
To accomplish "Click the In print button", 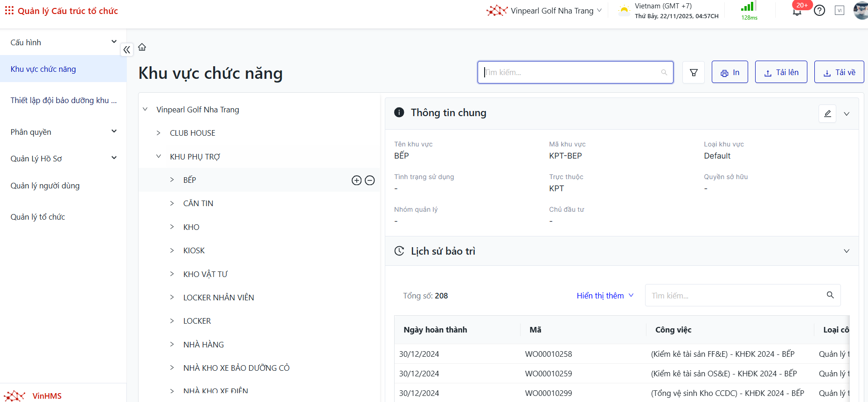I will [729, 72].
